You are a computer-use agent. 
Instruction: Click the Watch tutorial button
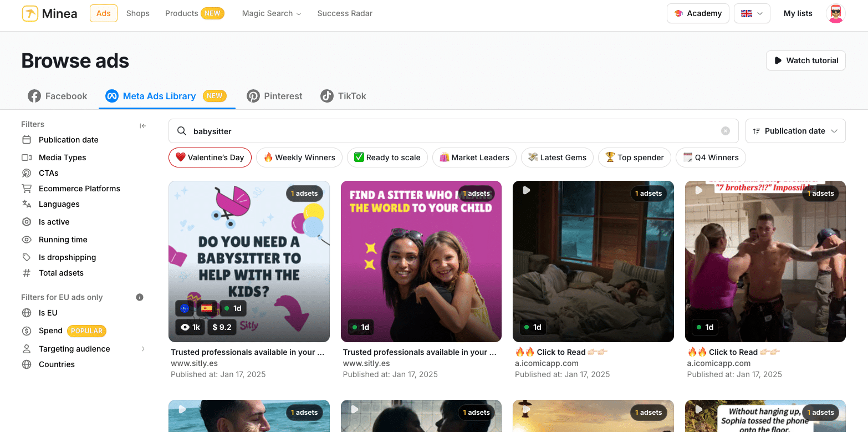[x=805, y=60]
